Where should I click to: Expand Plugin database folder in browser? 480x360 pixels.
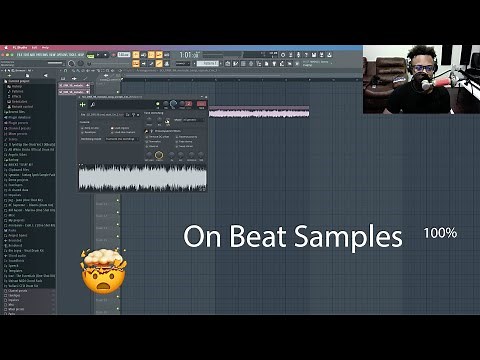[17, 117]
